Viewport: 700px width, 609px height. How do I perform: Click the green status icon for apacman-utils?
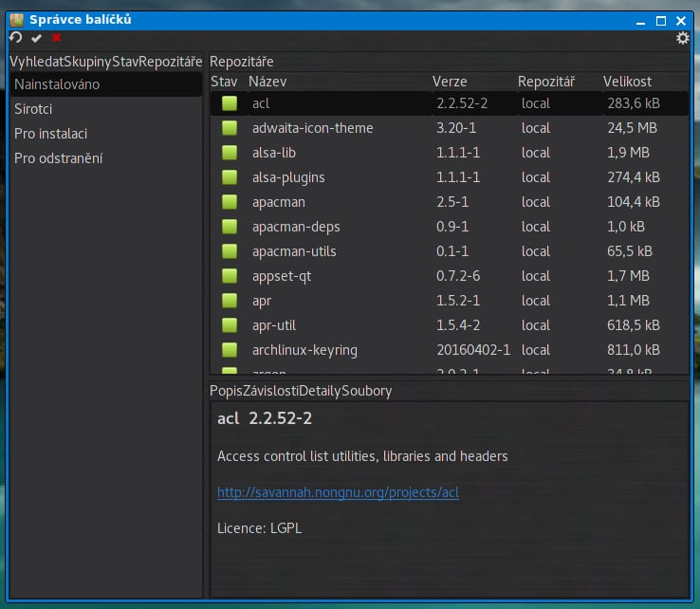[230, 251]
